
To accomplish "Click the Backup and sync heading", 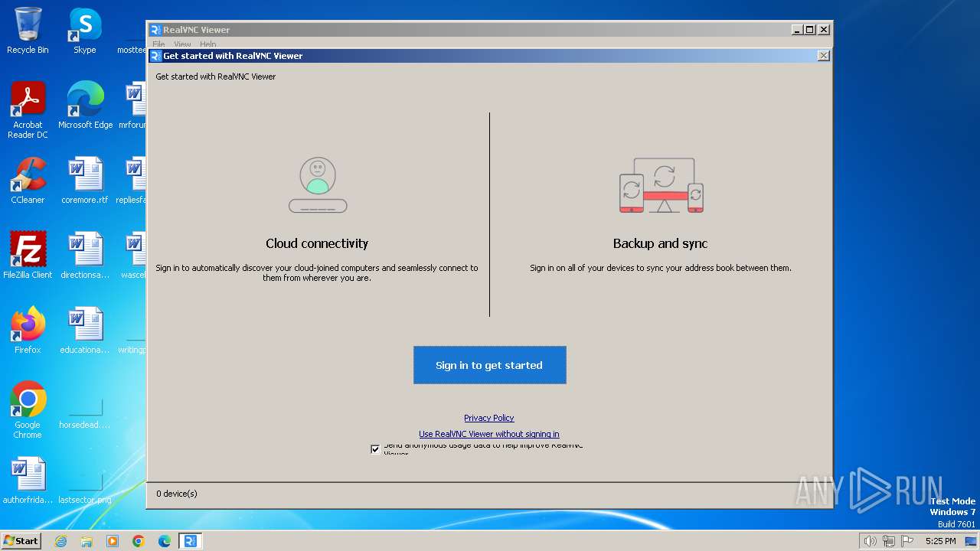I will 660,243.
